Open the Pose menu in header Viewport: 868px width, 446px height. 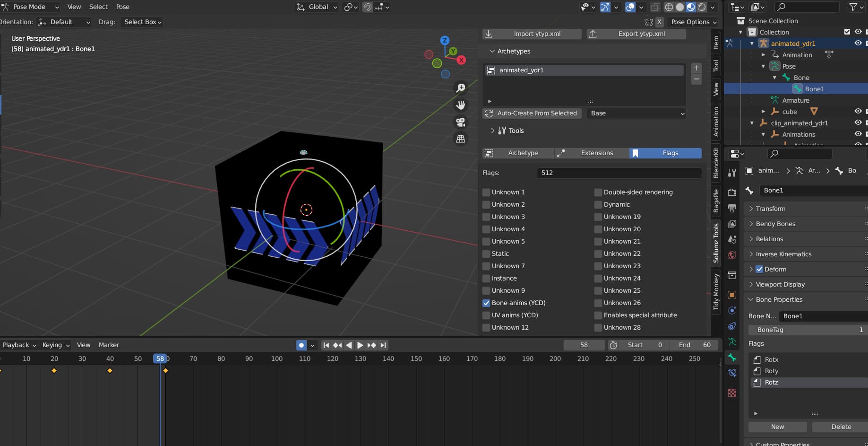pyautogui.click(x=123, y=7)
